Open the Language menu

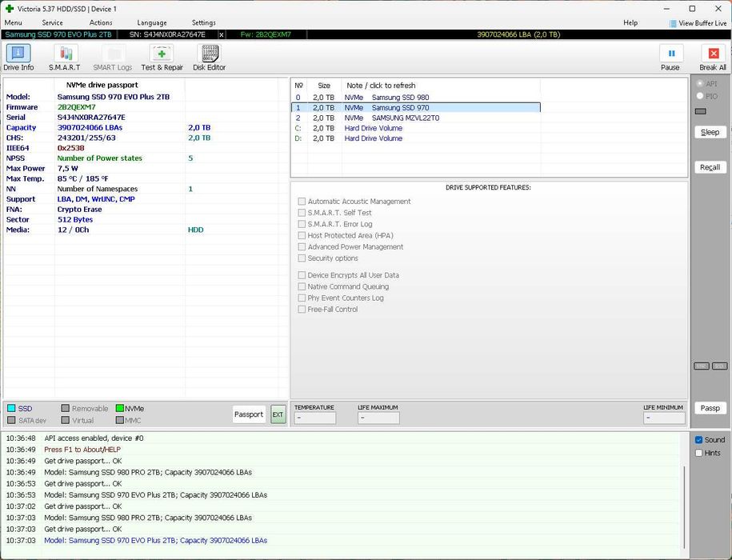152,22
